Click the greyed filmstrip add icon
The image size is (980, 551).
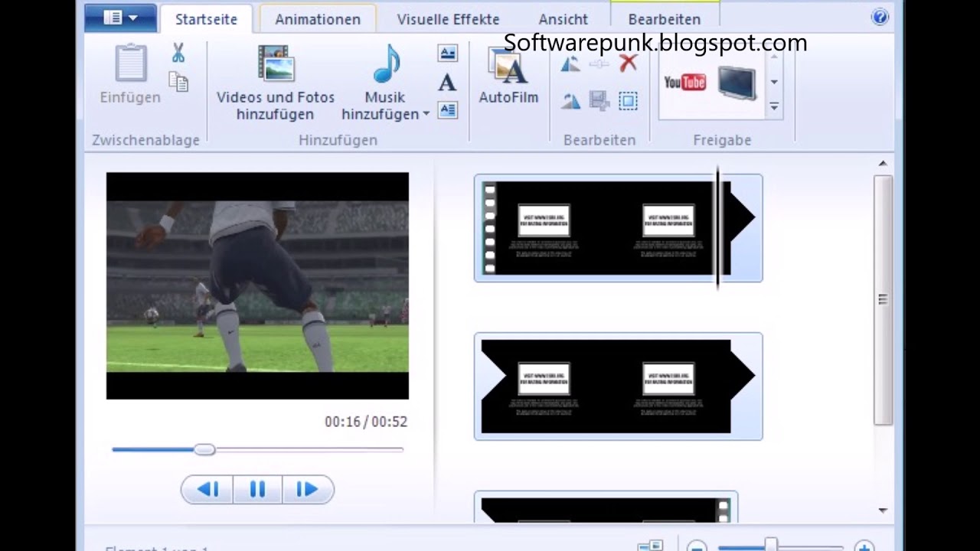point(599,101)
